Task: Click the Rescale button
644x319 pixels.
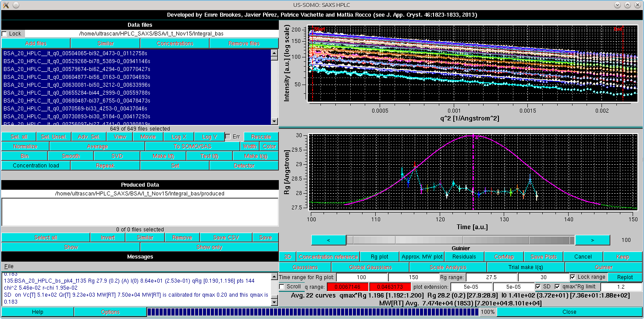Action: pos(261,137)
